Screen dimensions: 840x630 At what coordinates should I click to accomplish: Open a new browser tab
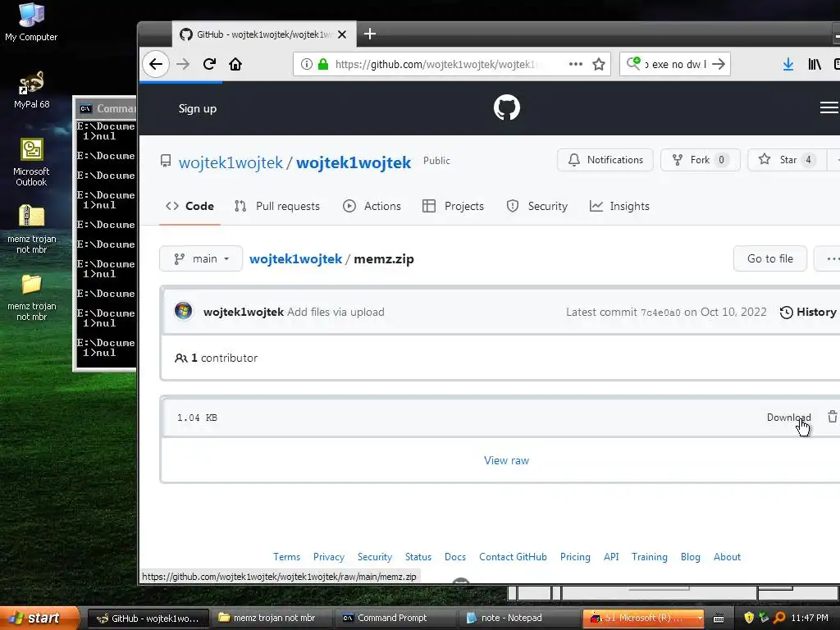tap(370, 34)
